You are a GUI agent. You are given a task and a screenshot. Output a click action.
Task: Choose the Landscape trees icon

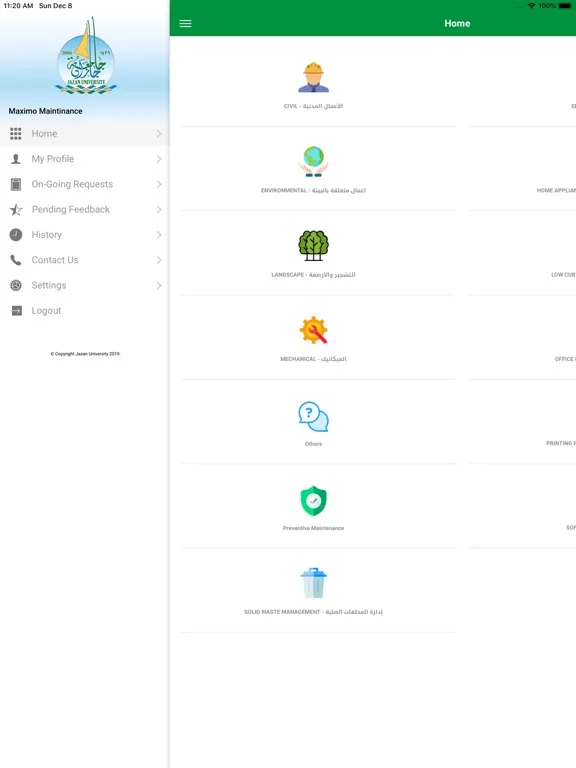click(x=313, y=245)
